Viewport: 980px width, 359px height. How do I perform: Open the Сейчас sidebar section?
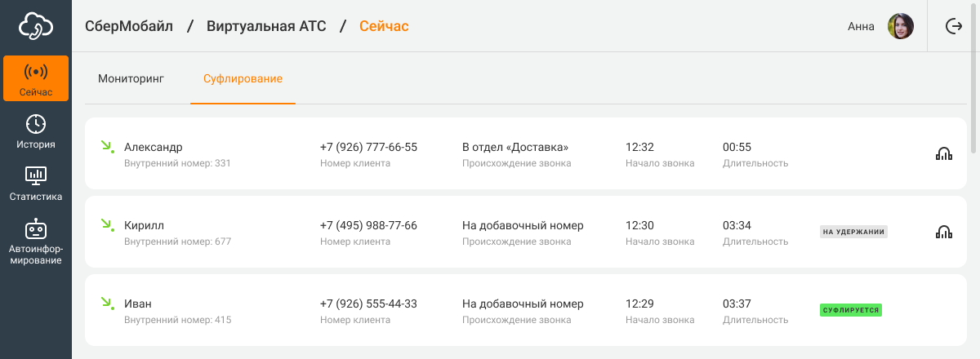36,78
